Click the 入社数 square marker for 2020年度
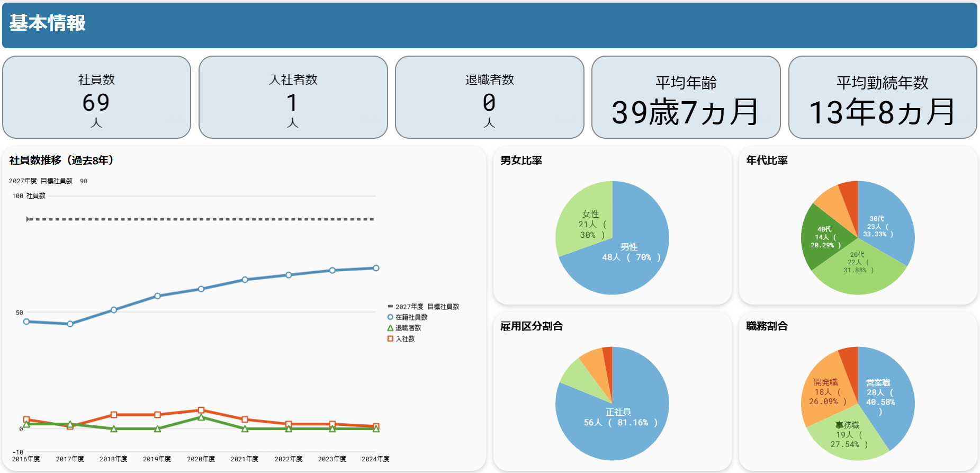 tap(201, 410)
